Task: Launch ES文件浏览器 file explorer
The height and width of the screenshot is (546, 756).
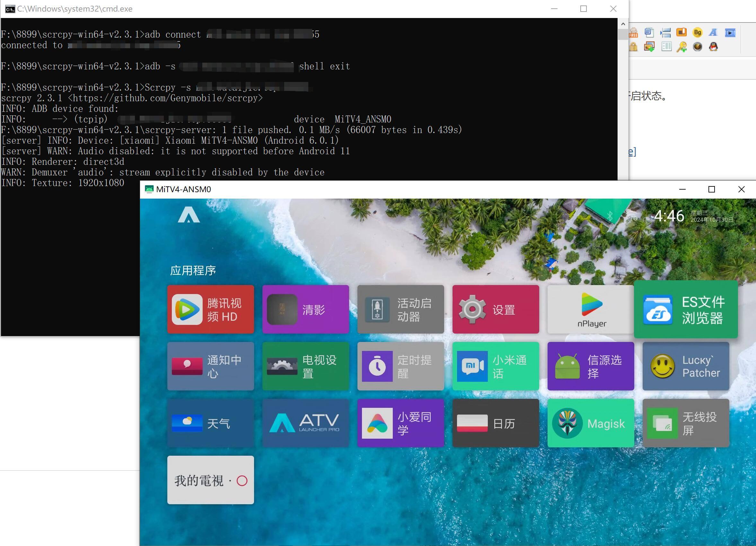Action: [x=685, y=309]
